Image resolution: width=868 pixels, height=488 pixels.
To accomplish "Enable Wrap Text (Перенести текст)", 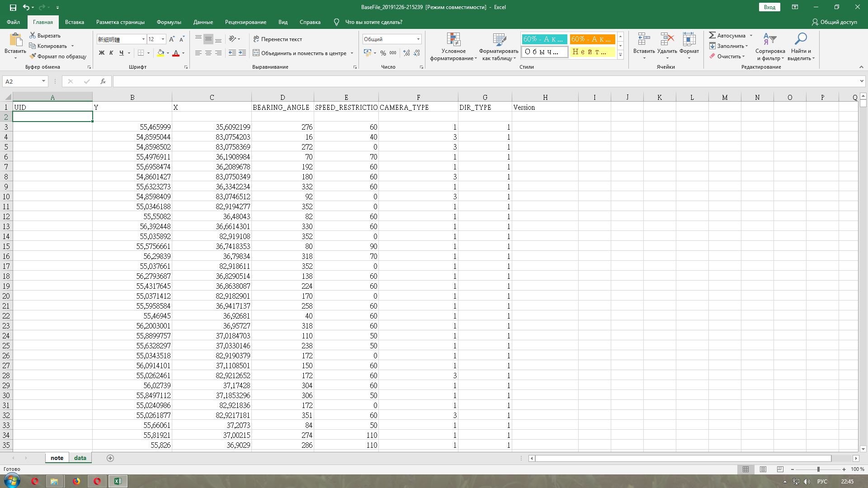I will point(278,39).
